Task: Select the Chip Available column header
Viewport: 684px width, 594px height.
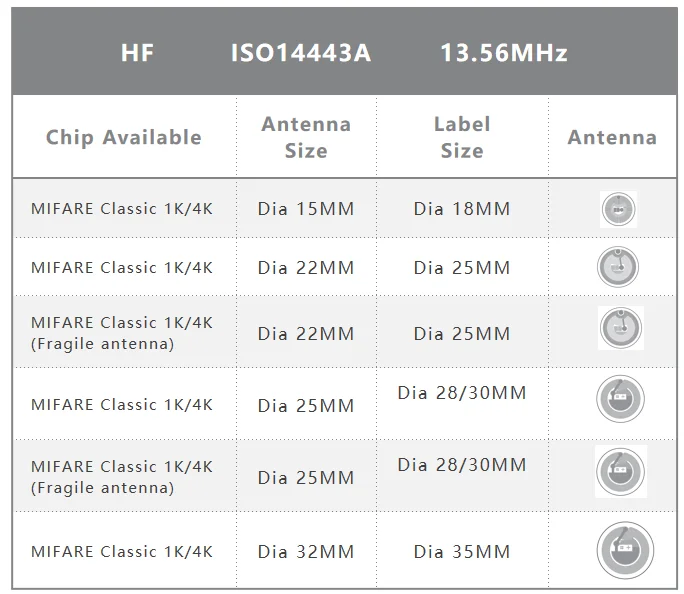Action: 124,137
